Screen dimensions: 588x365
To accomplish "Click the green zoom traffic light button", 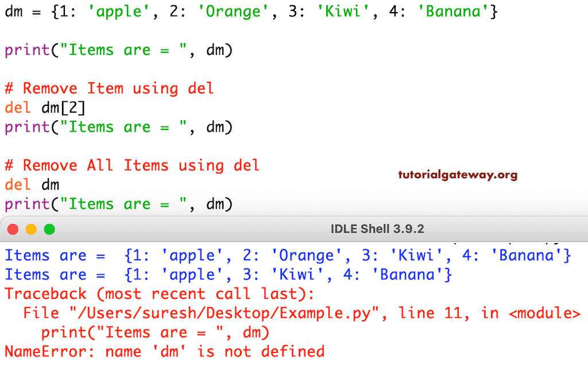I will 49,229.
